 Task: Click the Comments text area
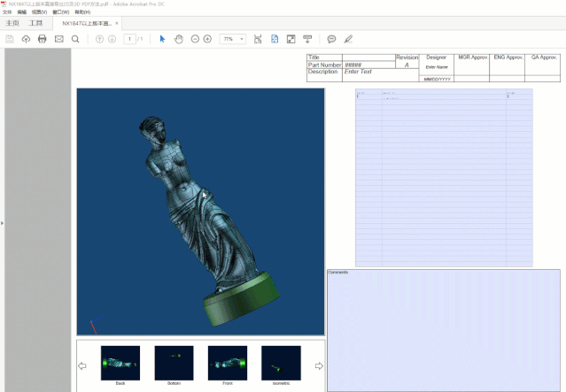tap(444, 330)
